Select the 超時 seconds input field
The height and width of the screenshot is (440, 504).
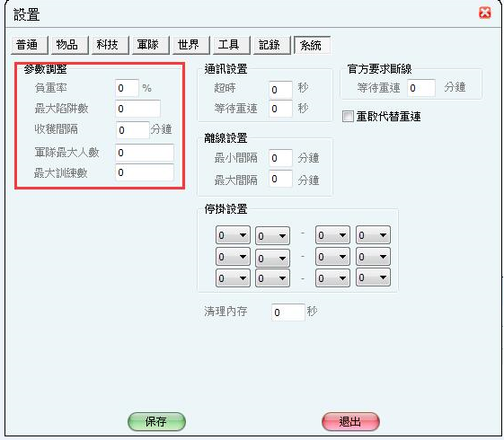pos(280,90)
